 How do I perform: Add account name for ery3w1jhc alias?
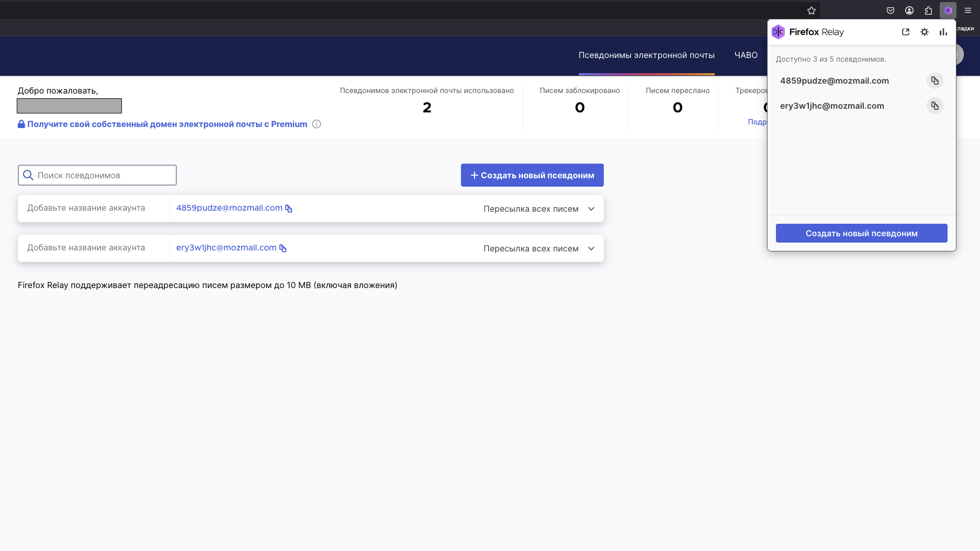click(x=86, y=247)
